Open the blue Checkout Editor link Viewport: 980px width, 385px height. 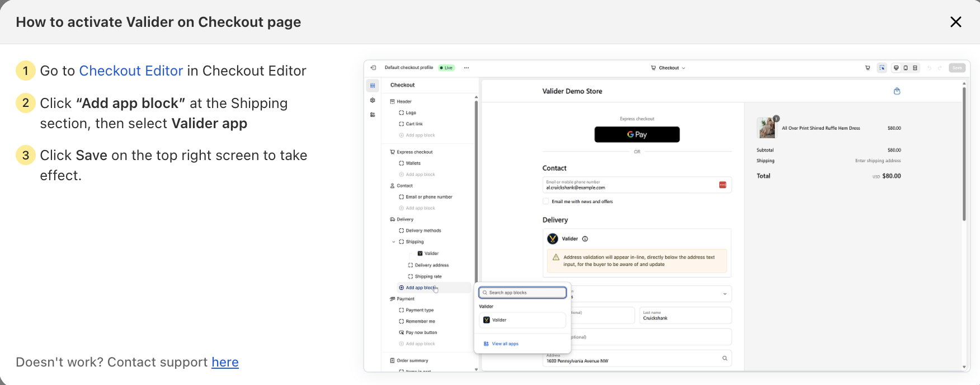point(131,71)
